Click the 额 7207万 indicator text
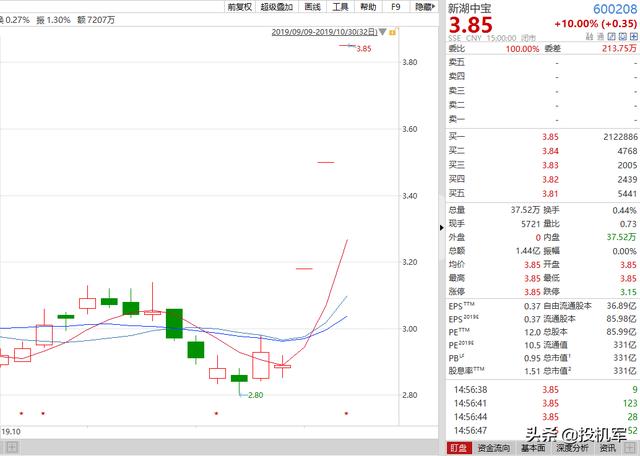Screen dimensions: 640x456 click(x=96, y=20)
